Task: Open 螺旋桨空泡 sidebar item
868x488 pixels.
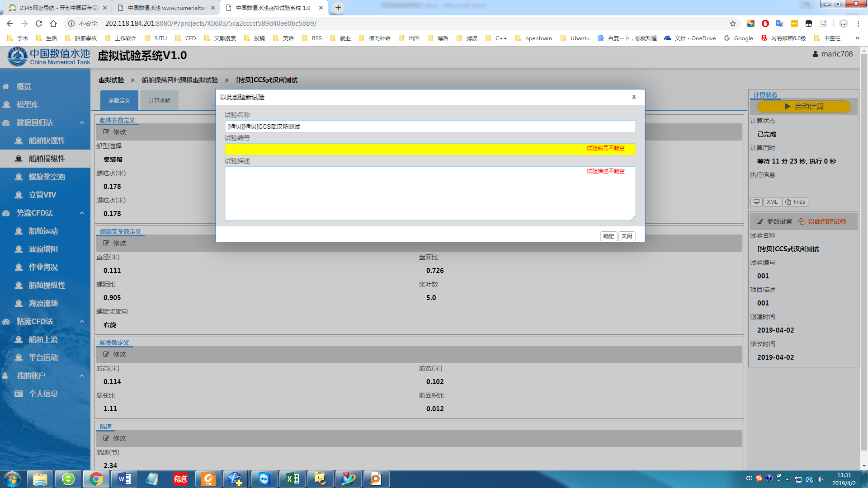Action: (x=47, y=177)
